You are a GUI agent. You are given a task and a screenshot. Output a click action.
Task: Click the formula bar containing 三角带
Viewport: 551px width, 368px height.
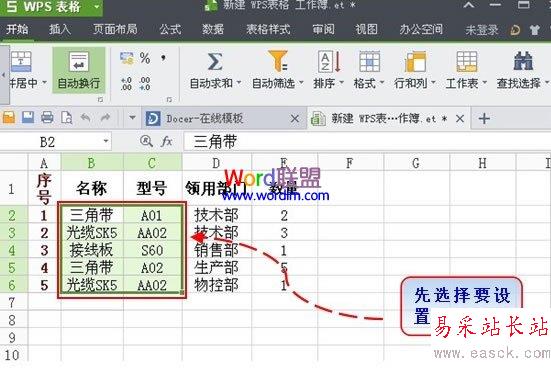click(x=367, y=142)
